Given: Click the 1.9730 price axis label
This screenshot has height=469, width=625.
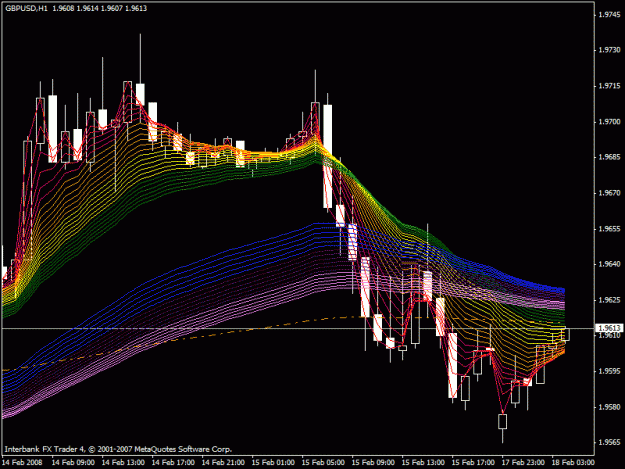Looking at the screenshot, I should click(610, 50).
